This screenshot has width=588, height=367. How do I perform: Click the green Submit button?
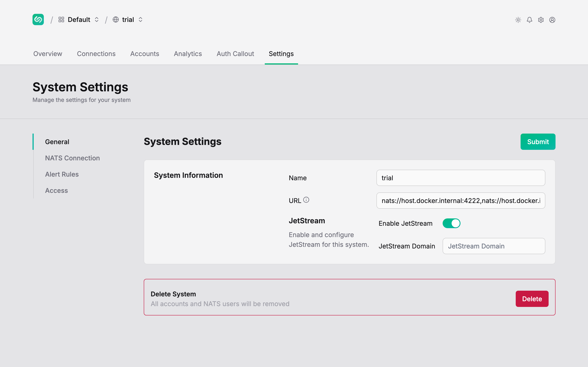pos(538,142)
